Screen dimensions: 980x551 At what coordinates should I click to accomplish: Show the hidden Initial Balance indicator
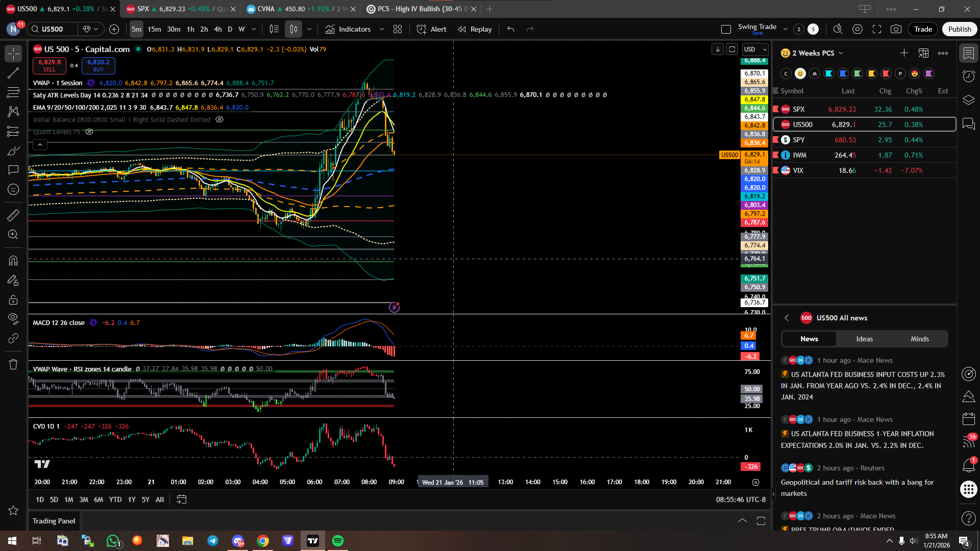pyautogui.click(x=219, y=119)
